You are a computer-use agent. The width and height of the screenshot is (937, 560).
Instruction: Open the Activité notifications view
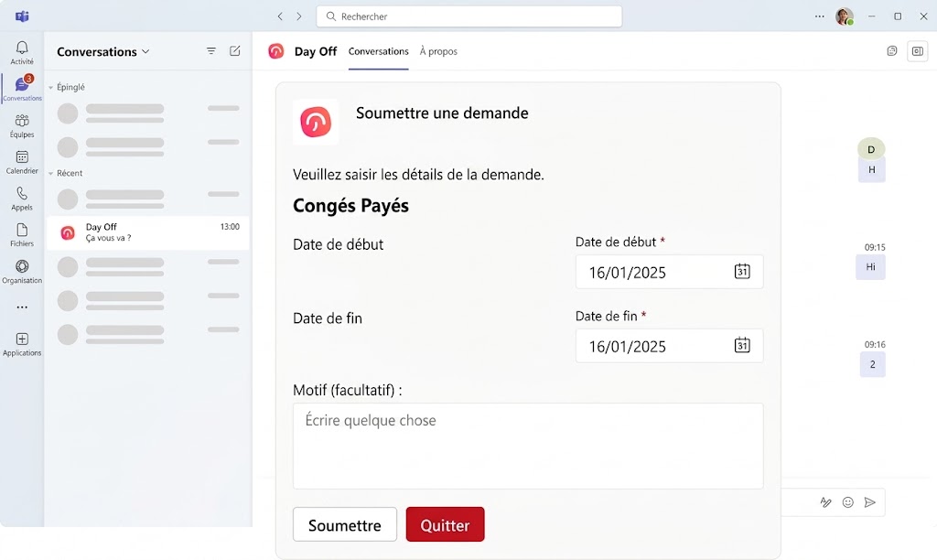[22, 52]
